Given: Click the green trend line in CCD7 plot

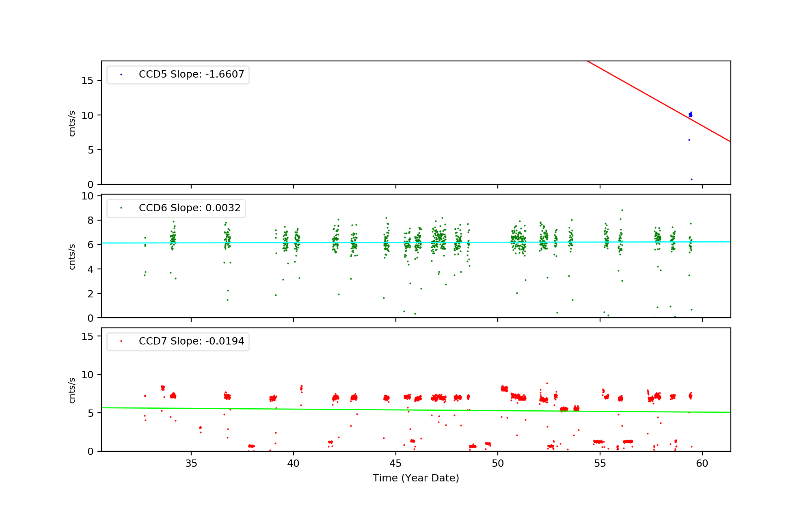Looking at the screenshot, I should (406, 410).
